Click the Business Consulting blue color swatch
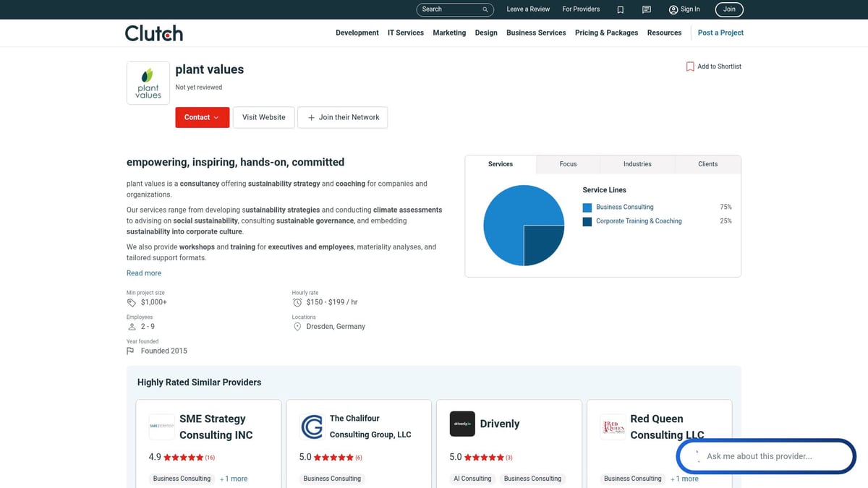Image resolution: width=868 pixels, height=488 pixels. click(587, 207)
